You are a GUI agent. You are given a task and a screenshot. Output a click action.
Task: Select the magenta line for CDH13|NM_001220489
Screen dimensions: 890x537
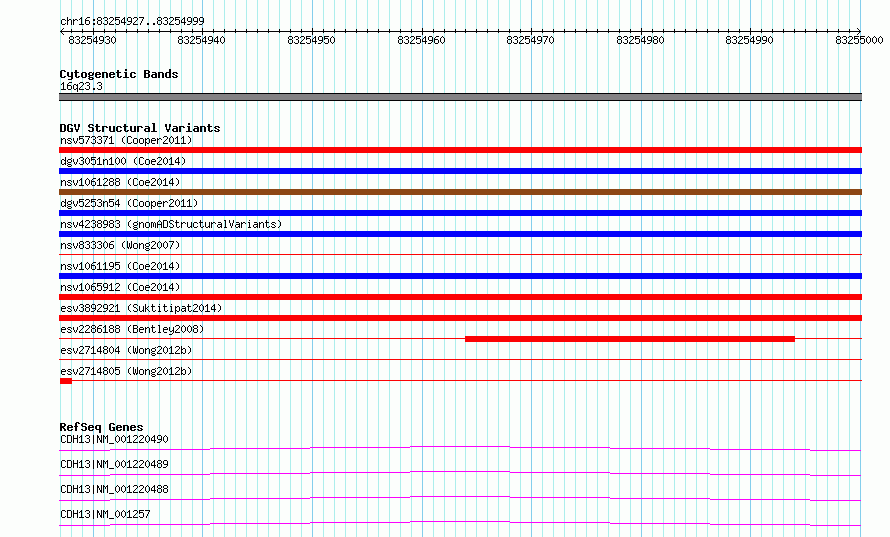(460, 473)
